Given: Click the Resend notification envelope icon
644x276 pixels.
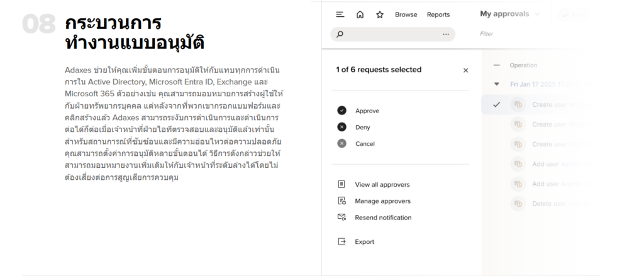Looking at the screenshot, I should (341, 218).
